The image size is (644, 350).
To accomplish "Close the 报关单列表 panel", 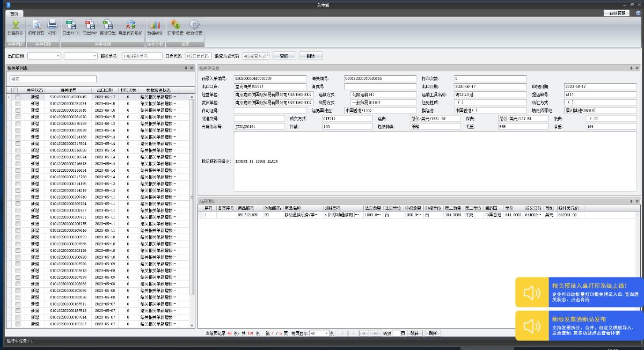I will click(x=192, y=68).
